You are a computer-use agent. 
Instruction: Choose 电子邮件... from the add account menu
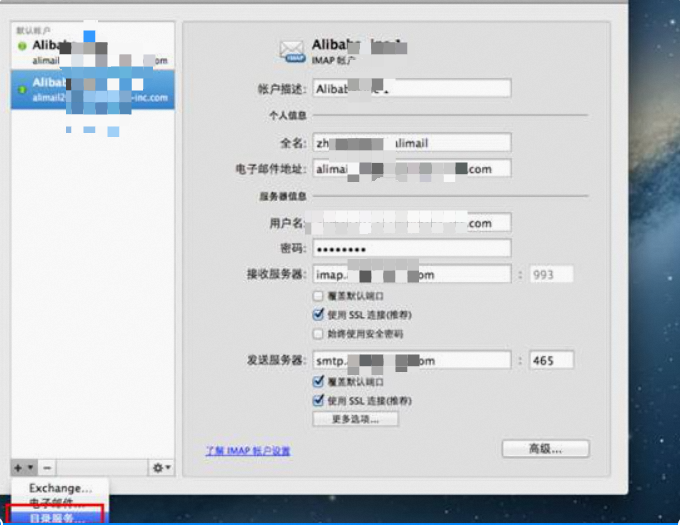coord(57,503)
